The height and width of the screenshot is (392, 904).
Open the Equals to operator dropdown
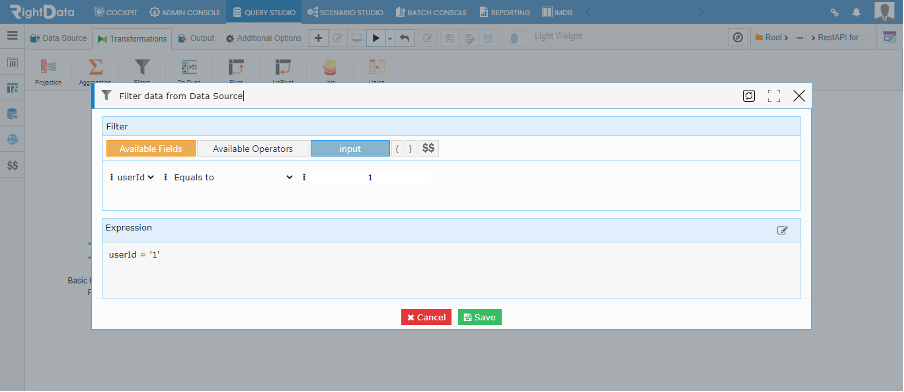coord(233,178)
